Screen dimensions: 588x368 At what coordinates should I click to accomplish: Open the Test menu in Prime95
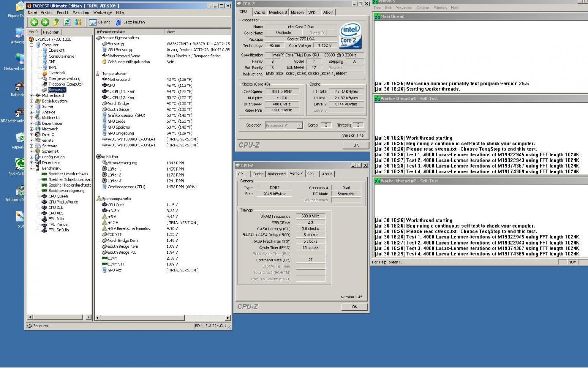[x=377, y=8]
